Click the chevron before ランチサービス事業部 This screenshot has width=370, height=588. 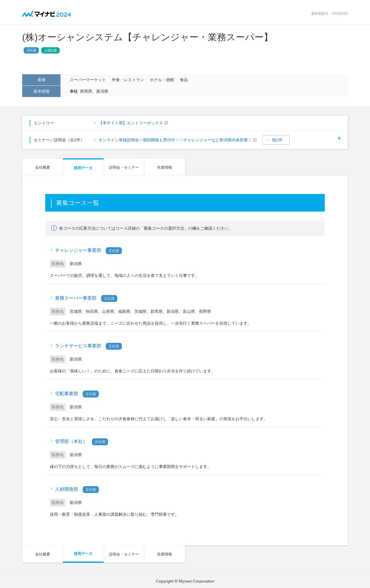click(x=51, y=345)
